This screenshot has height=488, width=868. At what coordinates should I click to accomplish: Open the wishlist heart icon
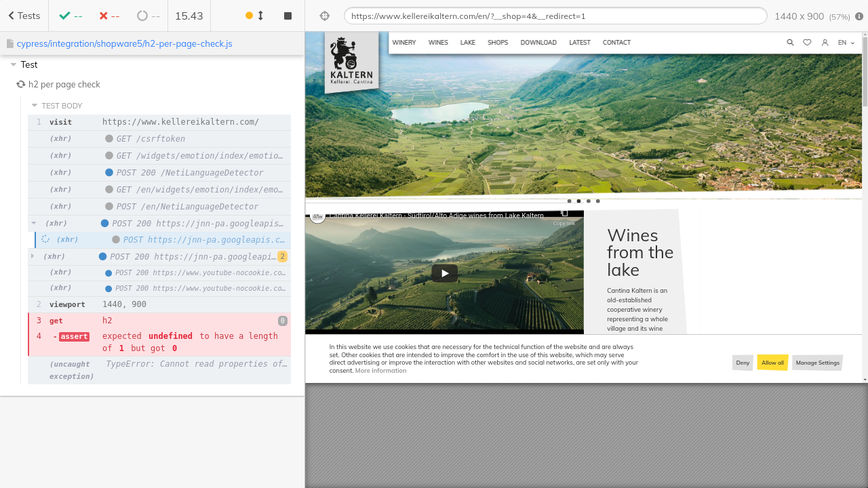(x=807, y=43)
